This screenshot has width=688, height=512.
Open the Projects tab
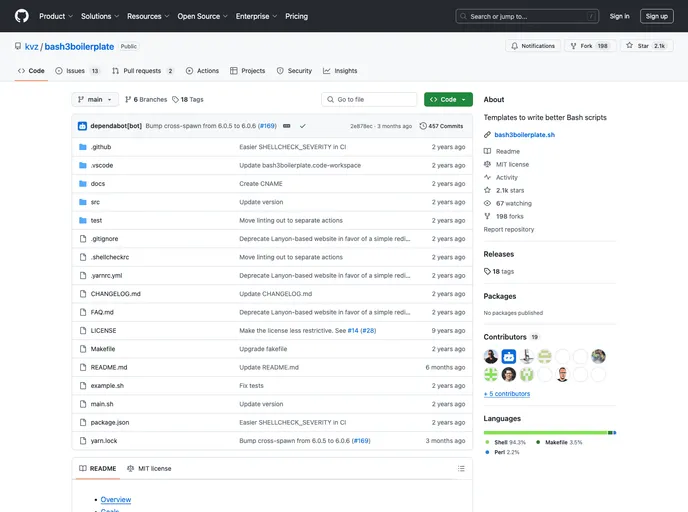(247, 71)
